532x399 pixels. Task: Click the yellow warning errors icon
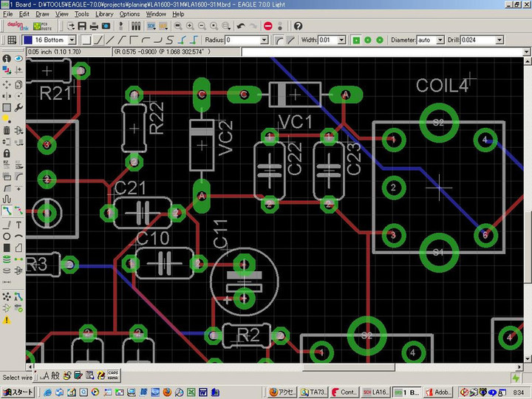point(7,320)
